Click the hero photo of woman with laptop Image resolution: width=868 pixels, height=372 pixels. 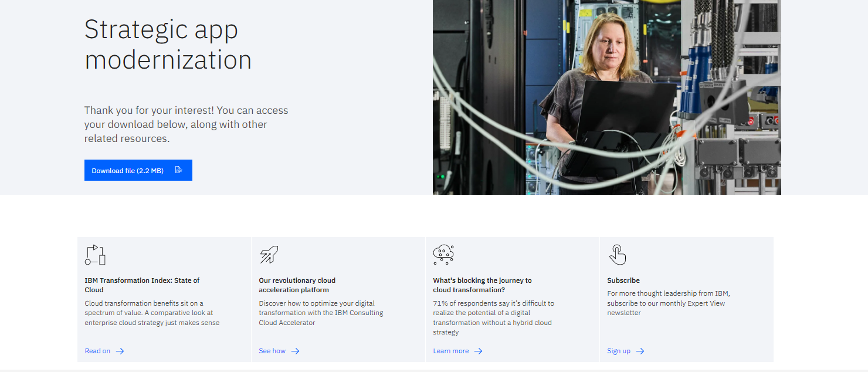(606, 97)
